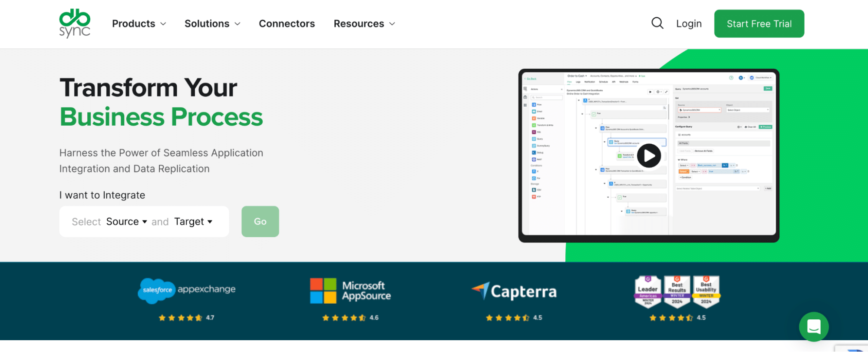The height and width of the screenshot is (352, 868).
Task: Click the Resources chevron arrow
Action: coord(392,24)
